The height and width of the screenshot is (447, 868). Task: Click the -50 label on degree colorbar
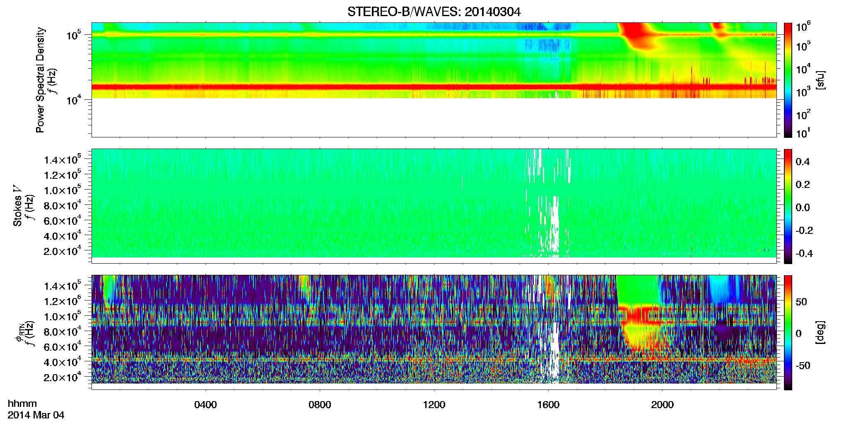pos(803,365)
